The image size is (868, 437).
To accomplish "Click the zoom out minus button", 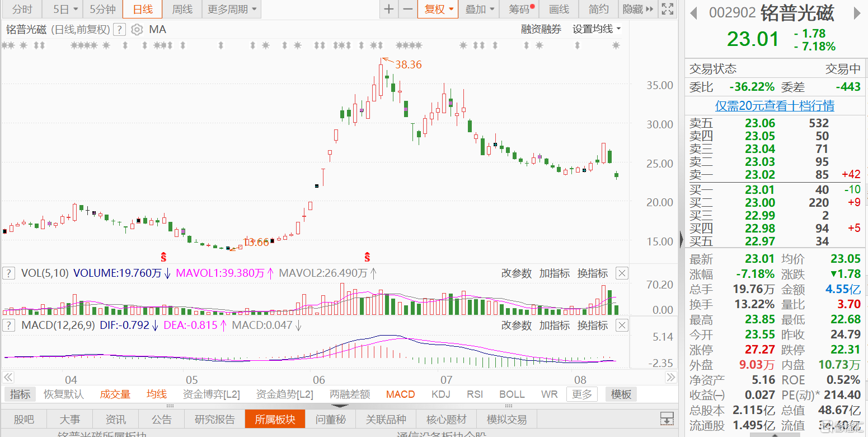I will click(x=408, y=9).
